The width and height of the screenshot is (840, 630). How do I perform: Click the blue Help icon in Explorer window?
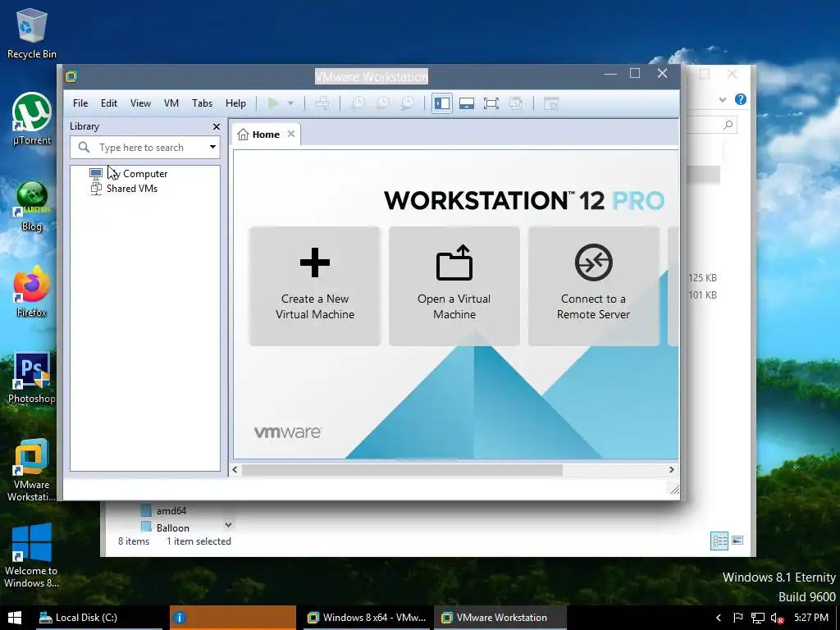tap(741, 99)
